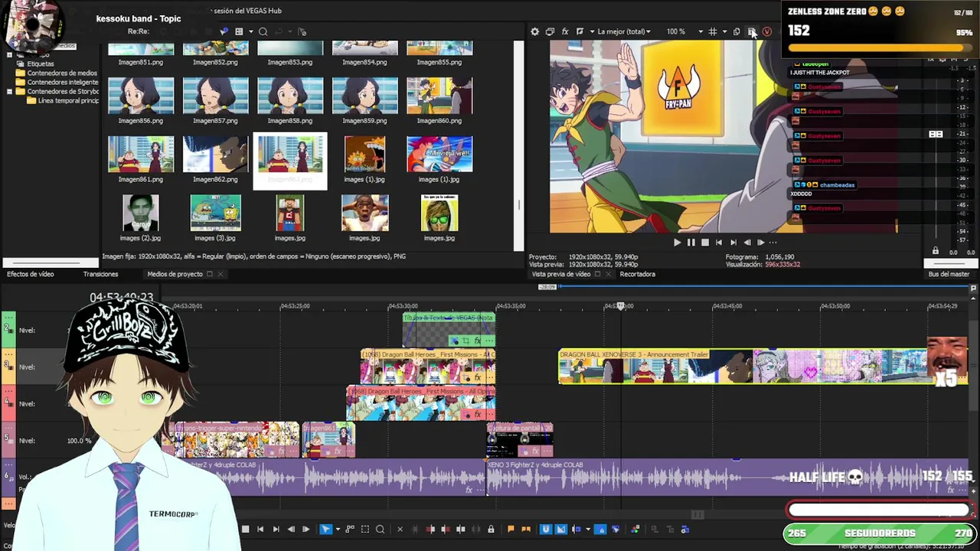The height and width of the screenshot is (551, 980).
Task: Toggle Enable snapping magnet icon
Action: pos(546,529)
